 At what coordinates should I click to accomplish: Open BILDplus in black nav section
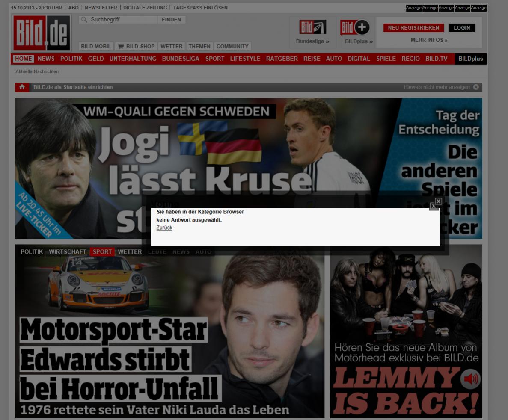coord(470,59)
